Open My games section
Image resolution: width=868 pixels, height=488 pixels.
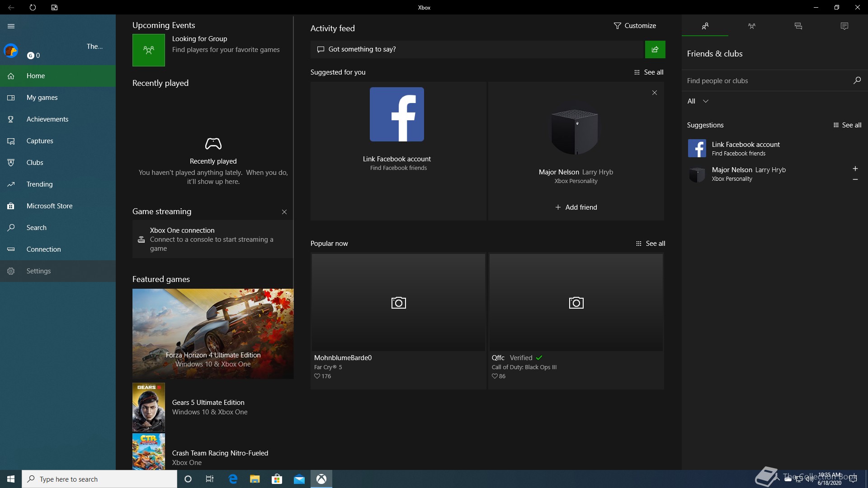pyautogui.click(x=58, y=98)
